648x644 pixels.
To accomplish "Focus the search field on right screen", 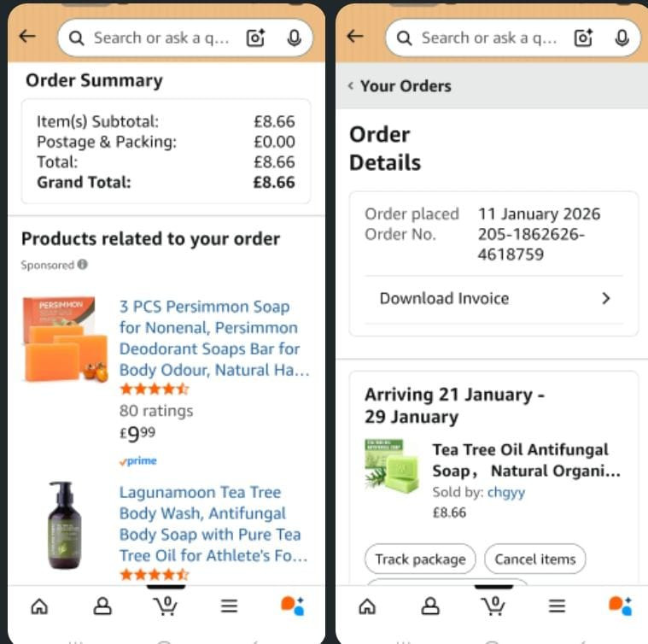I will [x=487, y=38].
